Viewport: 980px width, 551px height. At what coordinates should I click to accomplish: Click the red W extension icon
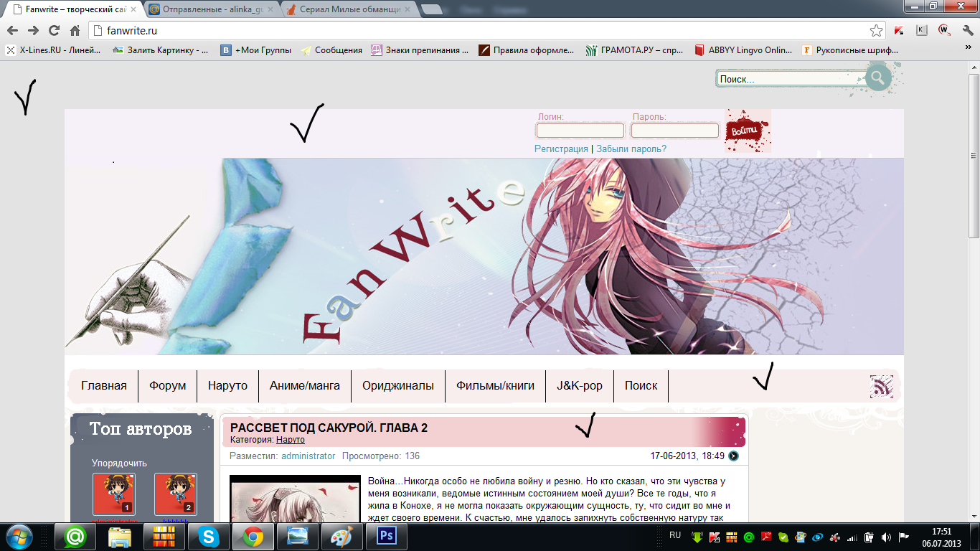[944, 30]
